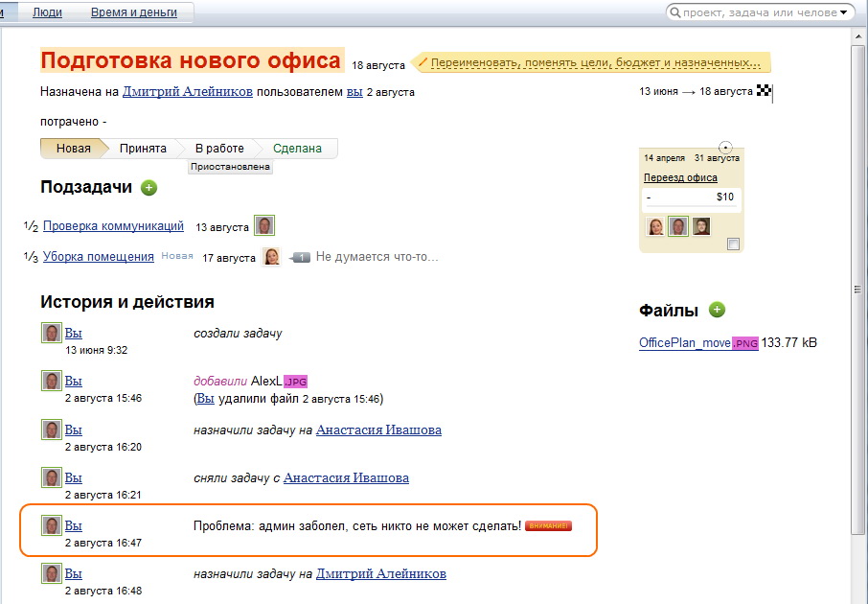Click the pencil icon on the rename banner
The height and width of the screenshot is (604, 868).
click(x=423, y=63)
